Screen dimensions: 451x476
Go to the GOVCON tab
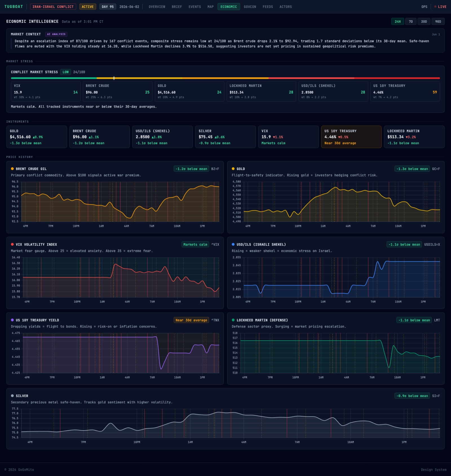pos(250,6)
